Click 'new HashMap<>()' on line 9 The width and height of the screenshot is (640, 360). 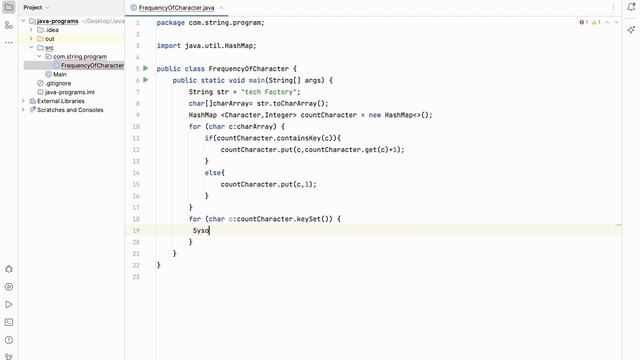[398, 115]
